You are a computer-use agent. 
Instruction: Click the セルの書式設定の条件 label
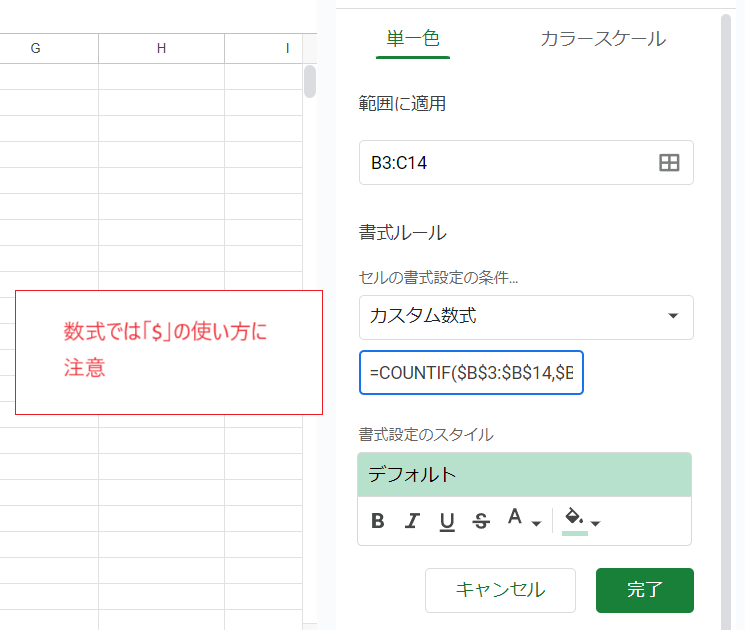pyautogui.click(x=438, y=277)
